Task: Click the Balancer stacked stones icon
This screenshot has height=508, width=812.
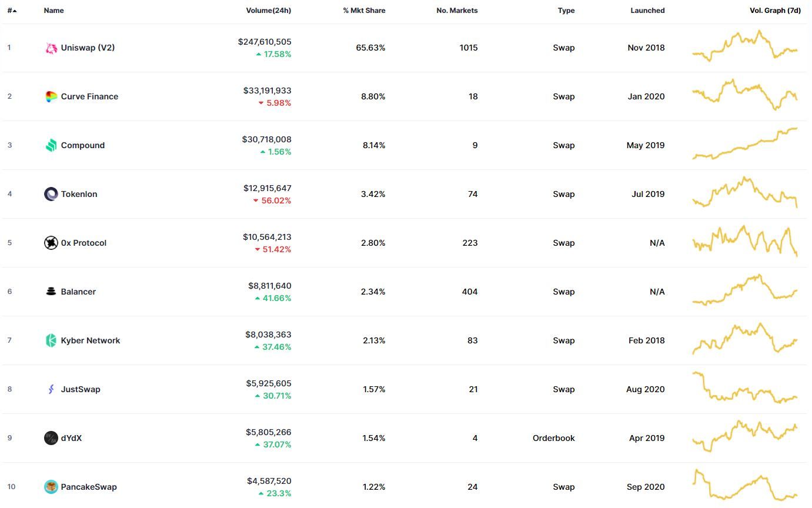Action: (x=51, y=292)
